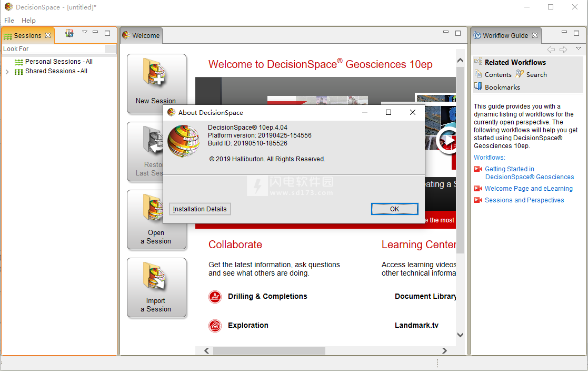Close the Sessions tab

coord(47,35)
